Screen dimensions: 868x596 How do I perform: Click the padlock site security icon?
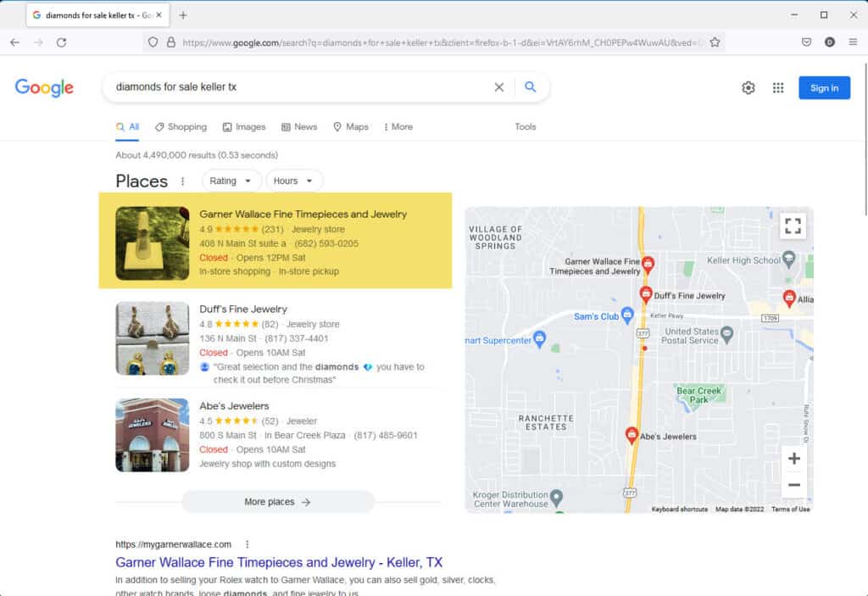tap(171, 42)
